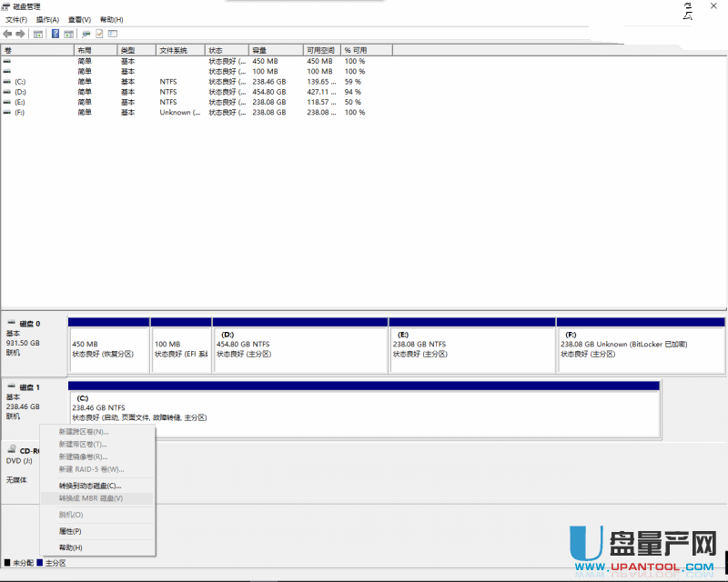Click the pane icon right of help icon
Viewport: 728px width, 582px height.
[68, 34]
